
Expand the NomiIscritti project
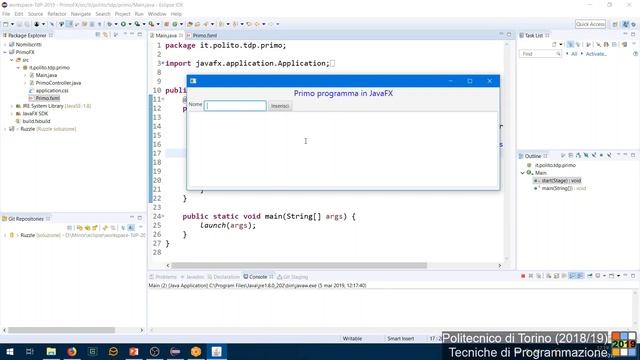[x=5, y=44]
